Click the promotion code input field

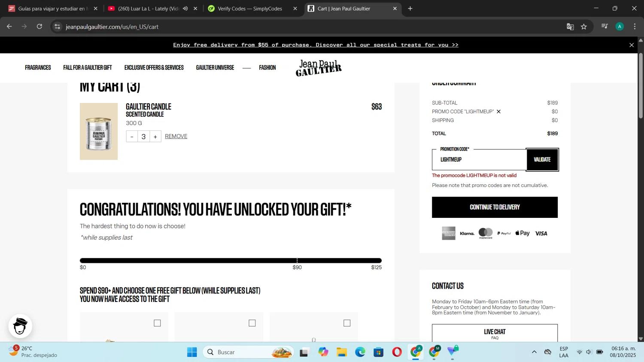tap(479, 160)
